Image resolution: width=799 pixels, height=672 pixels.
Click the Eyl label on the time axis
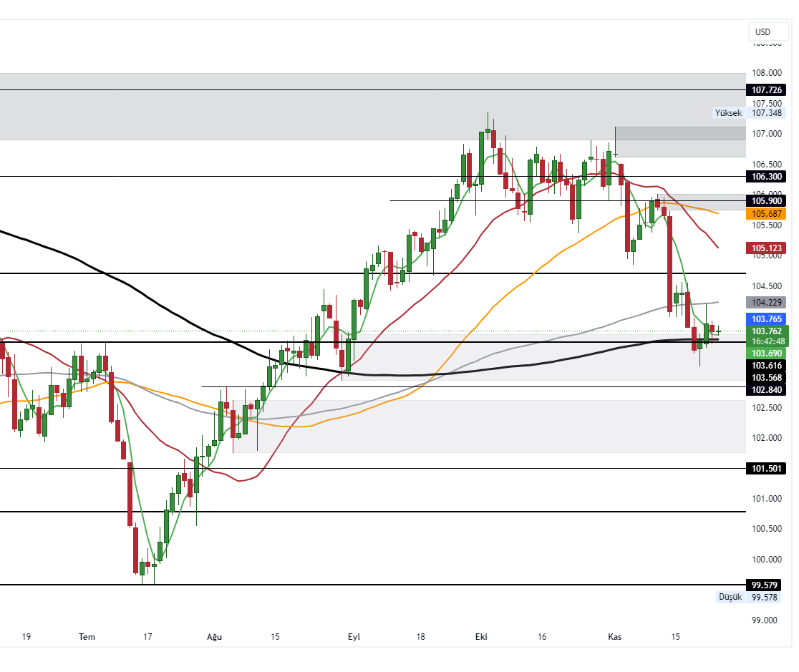tap(354, 636)
